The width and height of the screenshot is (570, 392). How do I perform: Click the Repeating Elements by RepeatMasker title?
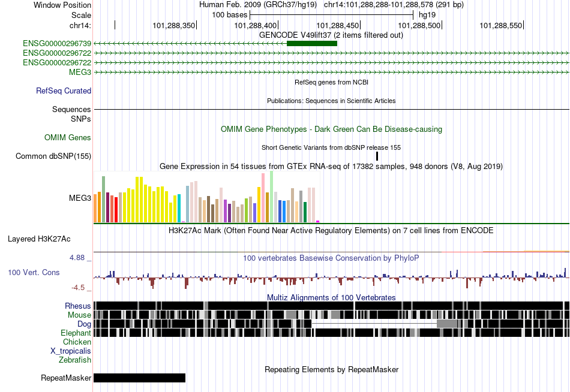click(x=332, y=369)
